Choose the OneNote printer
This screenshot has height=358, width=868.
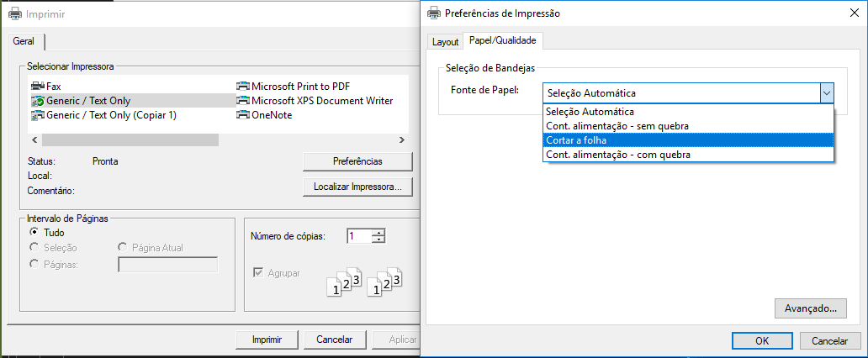click(x=265, y=115)
